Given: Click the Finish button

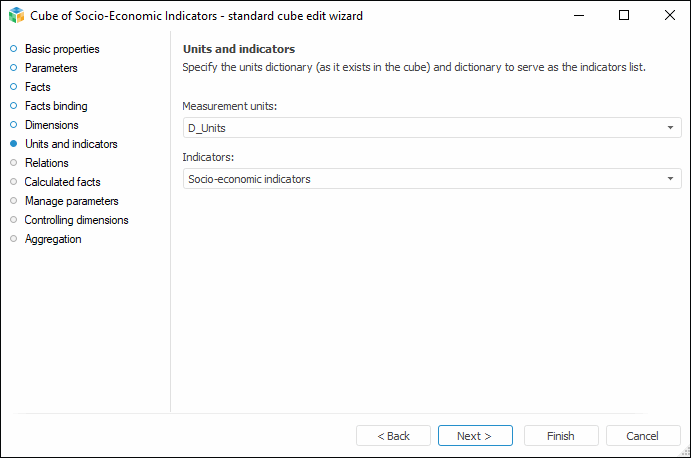Looking at the screenshot, I should (561, 436).
